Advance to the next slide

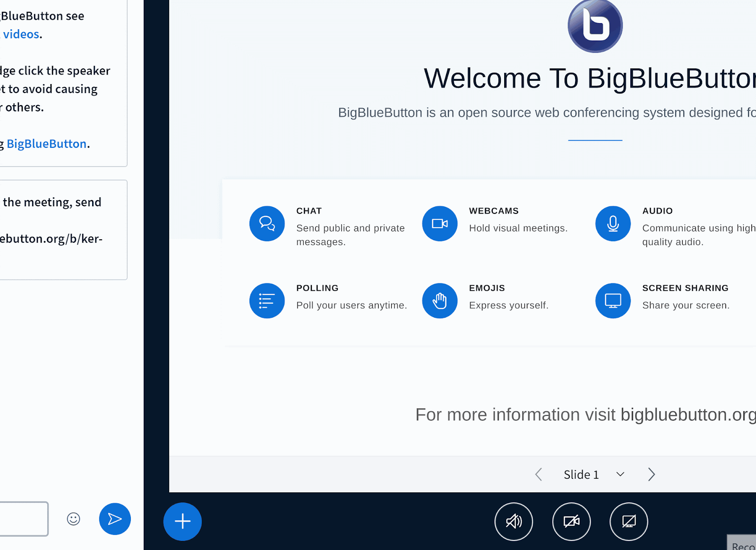click(651, 474)
